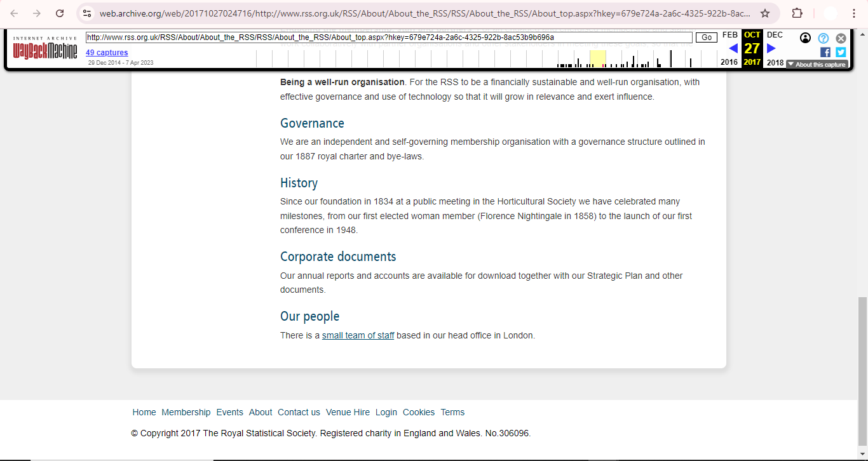
Task: Open site information icon in address bar
Action: pyautogui.click(x=87, y=13)
